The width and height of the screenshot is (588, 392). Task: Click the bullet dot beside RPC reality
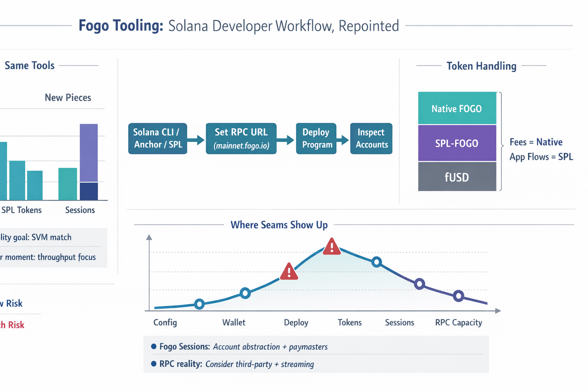[x=154, y=364]
